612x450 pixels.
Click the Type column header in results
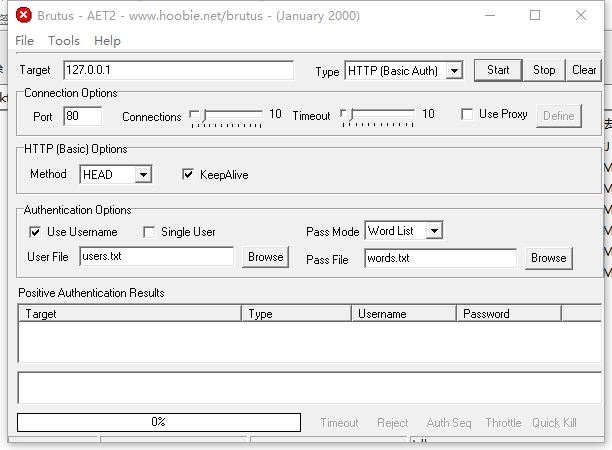(297, 314)
